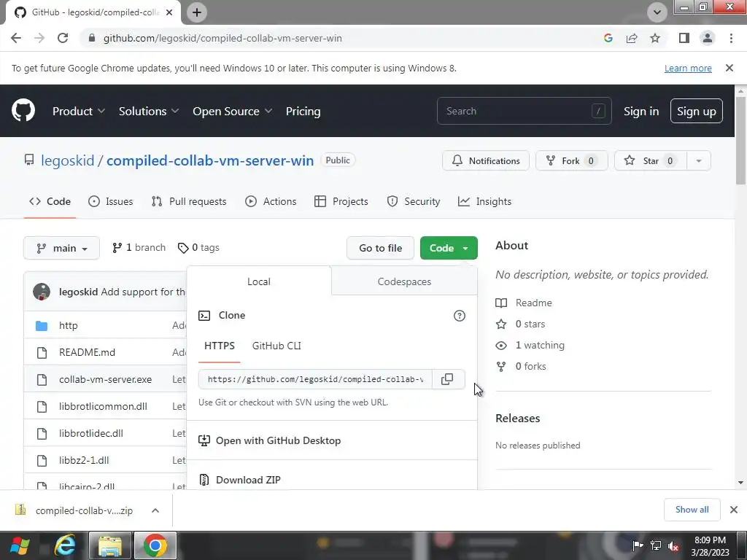
Task: Click the Sign up button
Action: [697, 111]
